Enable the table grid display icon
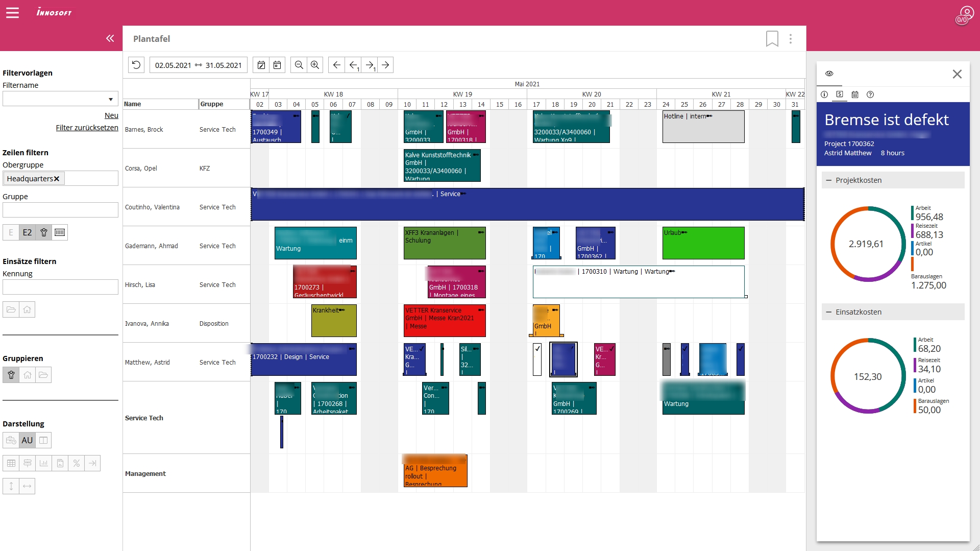980x551 pixels. pyautogui.click(x=11, y=463)
